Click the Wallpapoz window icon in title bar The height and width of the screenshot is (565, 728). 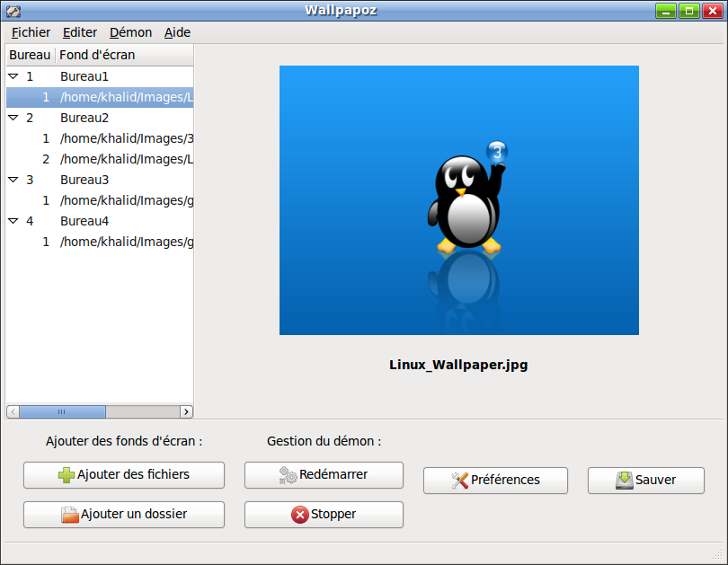coord(13,11)
